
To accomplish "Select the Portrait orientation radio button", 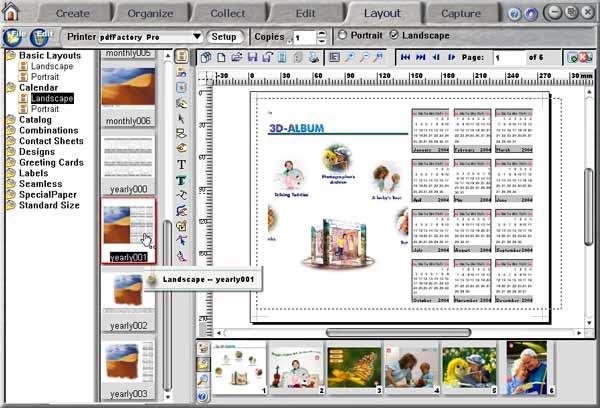I will (x=342, y=35).
